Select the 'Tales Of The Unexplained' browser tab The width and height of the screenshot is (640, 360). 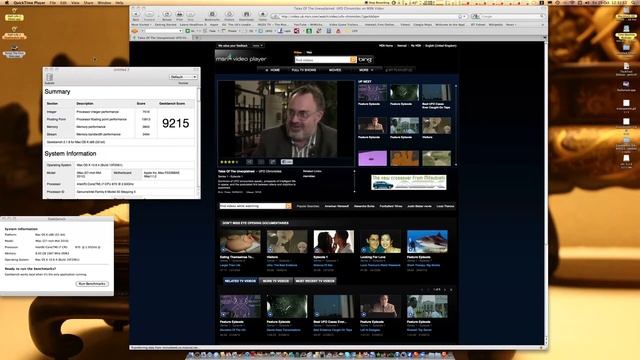162,38
